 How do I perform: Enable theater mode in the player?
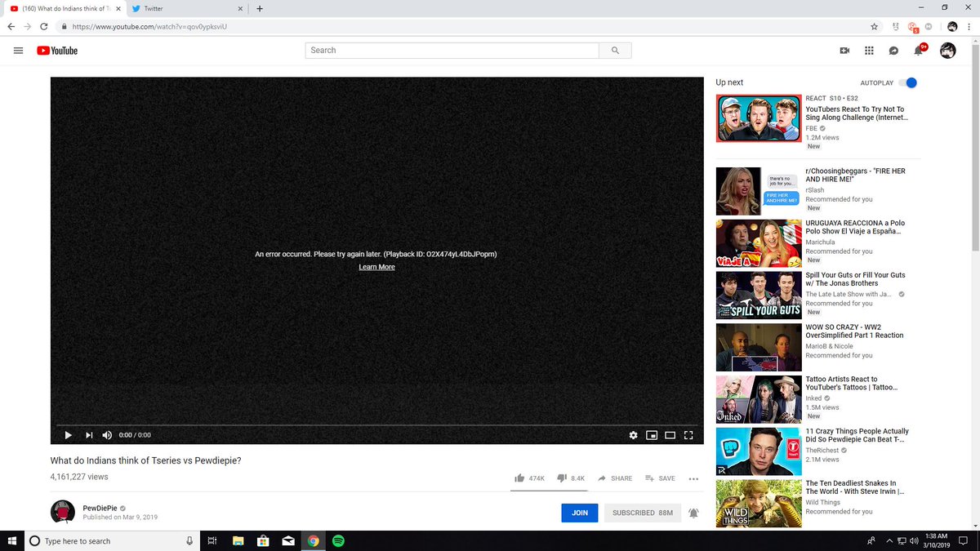(x=670, y=435)
